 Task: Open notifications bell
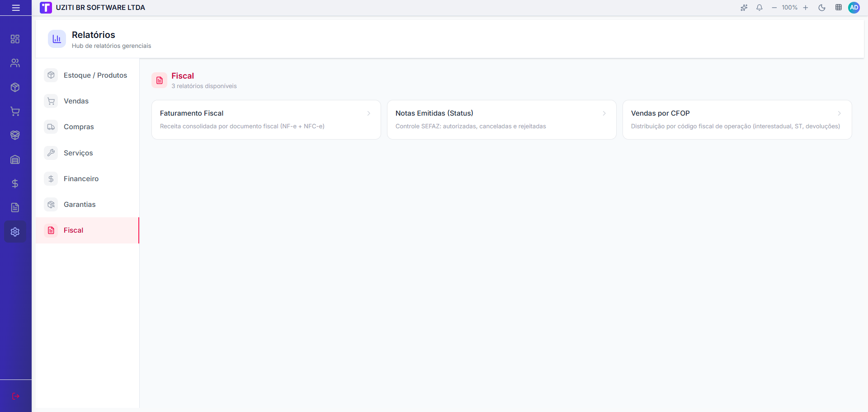[759, 8]
